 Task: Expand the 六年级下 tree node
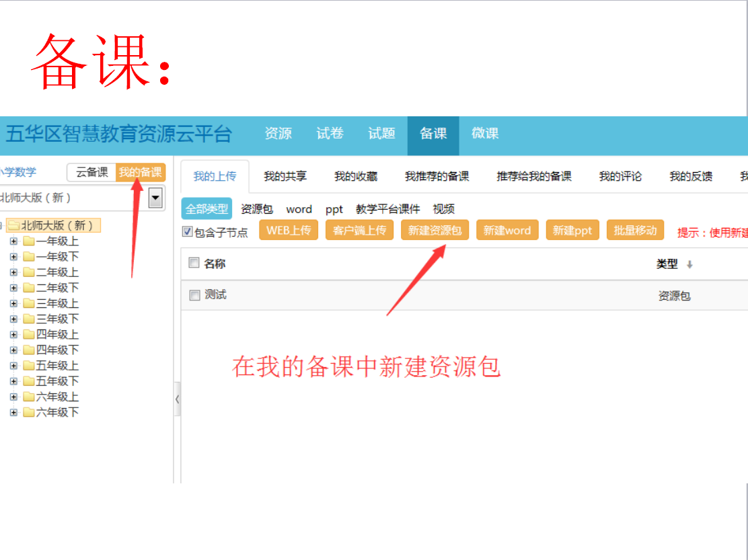point(14,413)
